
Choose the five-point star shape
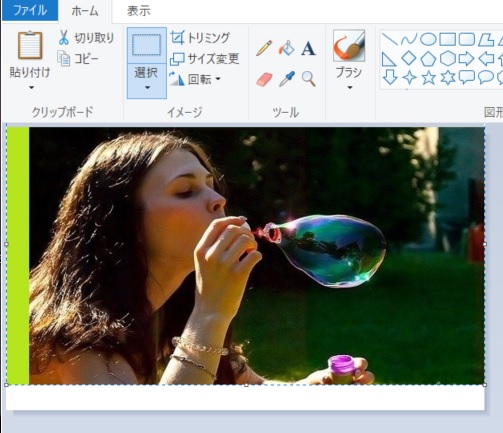(429, 78)
